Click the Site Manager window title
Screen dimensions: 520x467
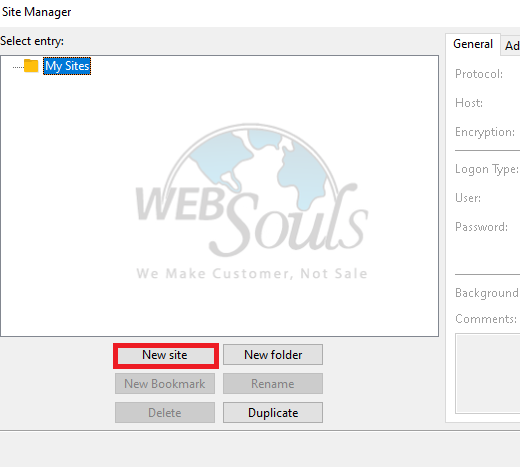pos(36,12)
